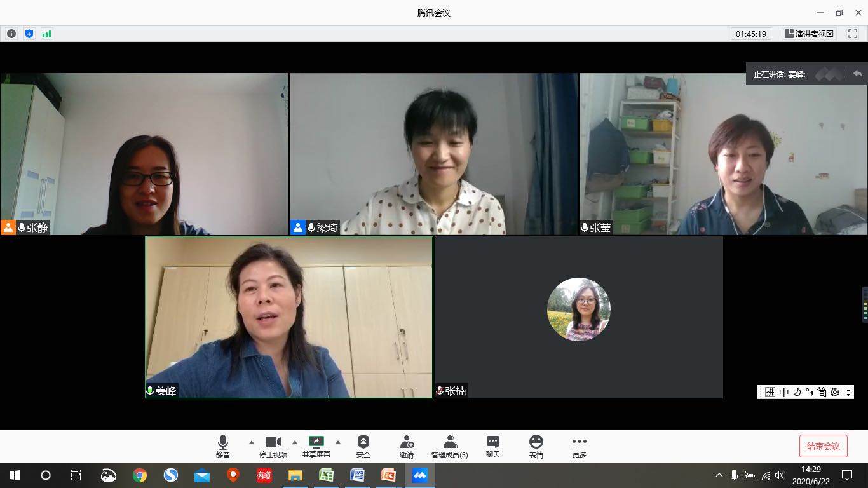
Task: Open Sogou browser icon in taskbar
Action: [x=171, y=475]
